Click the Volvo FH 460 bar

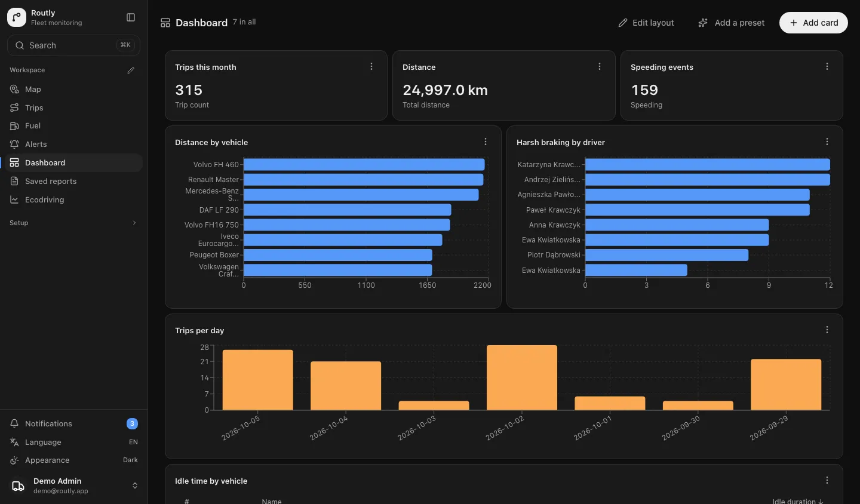click(x=364, y=164)
